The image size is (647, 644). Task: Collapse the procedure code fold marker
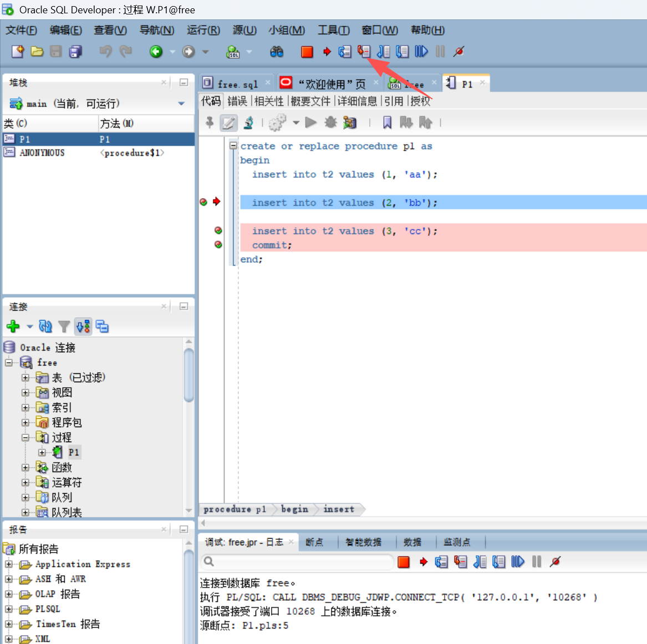[x=233, y=146]
